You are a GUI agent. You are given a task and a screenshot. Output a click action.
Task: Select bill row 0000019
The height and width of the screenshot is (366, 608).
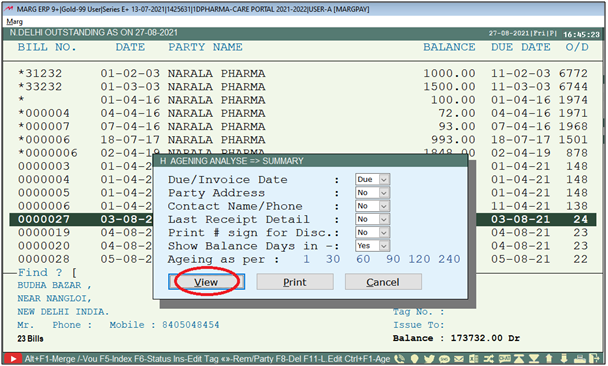point(302,233)
